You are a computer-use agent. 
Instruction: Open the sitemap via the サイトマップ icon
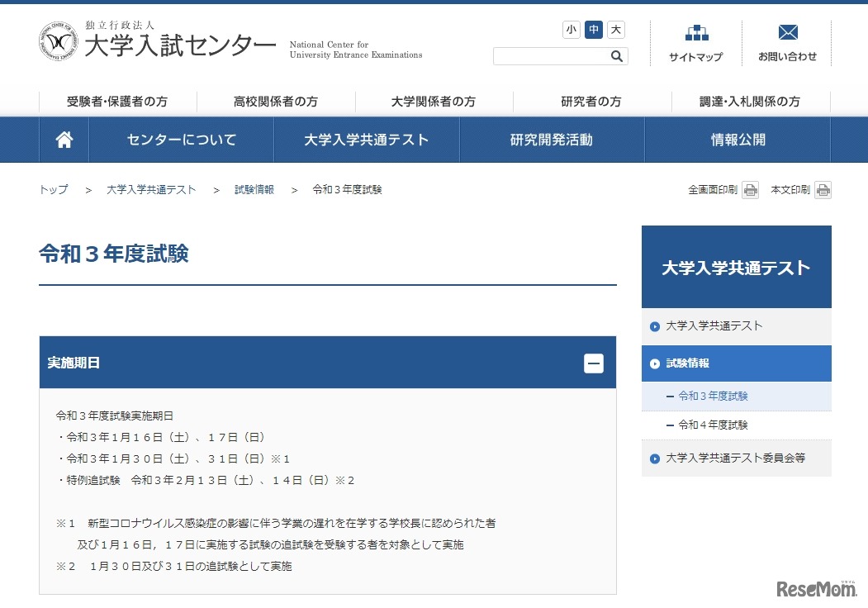pyautogui.click(x=696, y=43)
